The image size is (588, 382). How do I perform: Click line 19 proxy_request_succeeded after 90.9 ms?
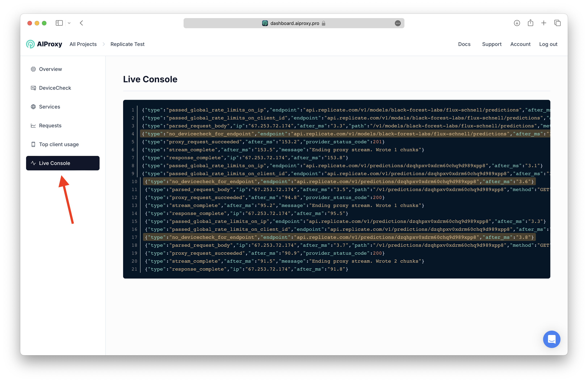coord(265,253)
